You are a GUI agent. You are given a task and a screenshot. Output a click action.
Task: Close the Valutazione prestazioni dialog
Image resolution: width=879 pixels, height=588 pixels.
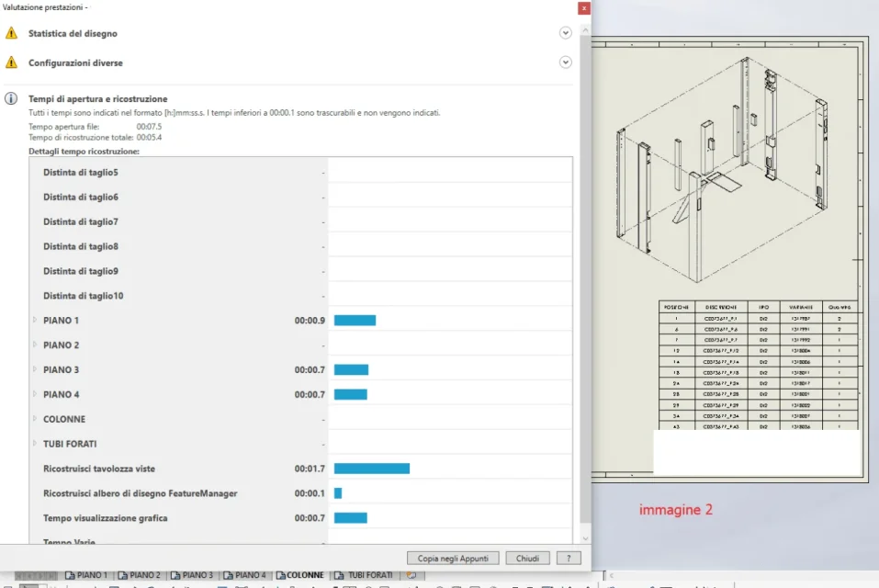coord(583,8)
